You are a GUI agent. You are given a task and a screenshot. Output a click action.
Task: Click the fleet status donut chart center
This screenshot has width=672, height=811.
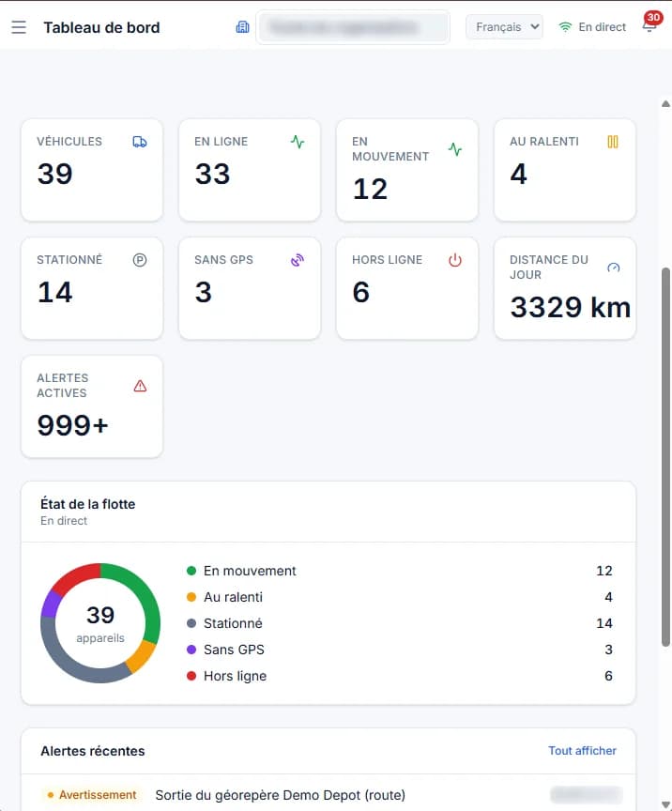coord(100,623)
